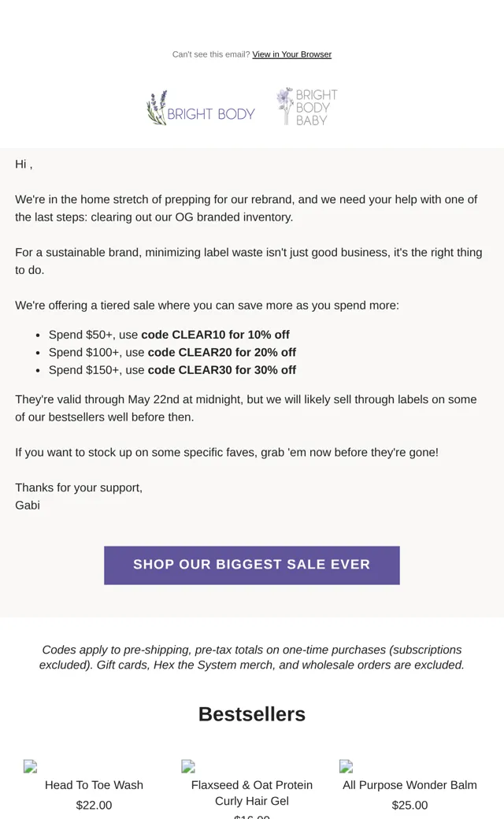The image size is (504, 819).
Task: Click the Shop Our Biggest Sale Ever button
Action: point(252,565)
